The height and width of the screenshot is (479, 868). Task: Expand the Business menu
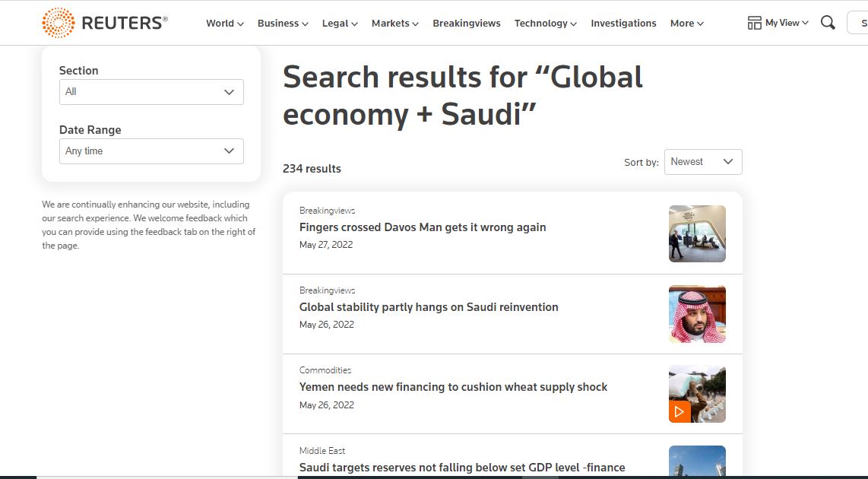pos(283,24)
